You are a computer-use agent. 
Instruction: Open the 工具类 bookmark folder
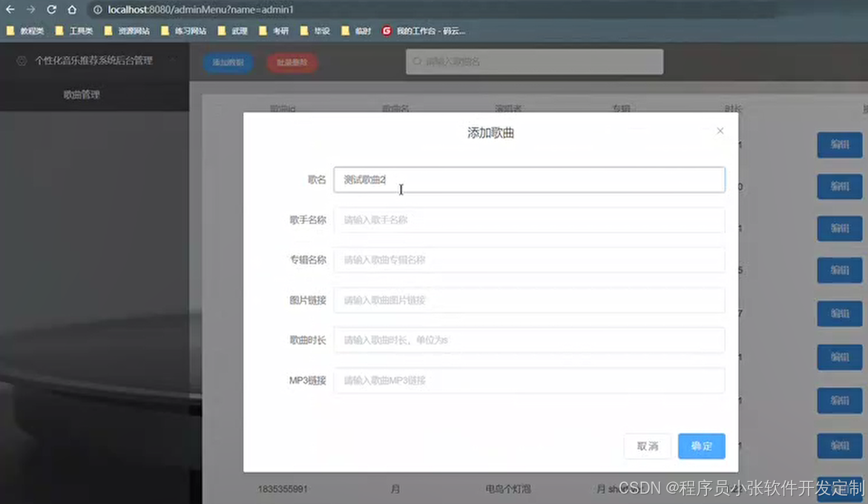(x=74, y=31)
